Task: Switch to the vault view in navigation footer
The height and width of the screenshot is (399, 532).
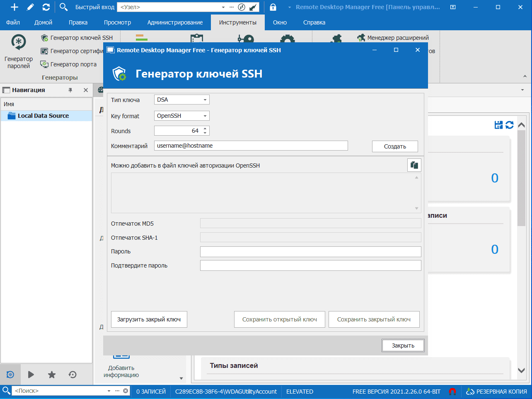Action: [10, 375]
